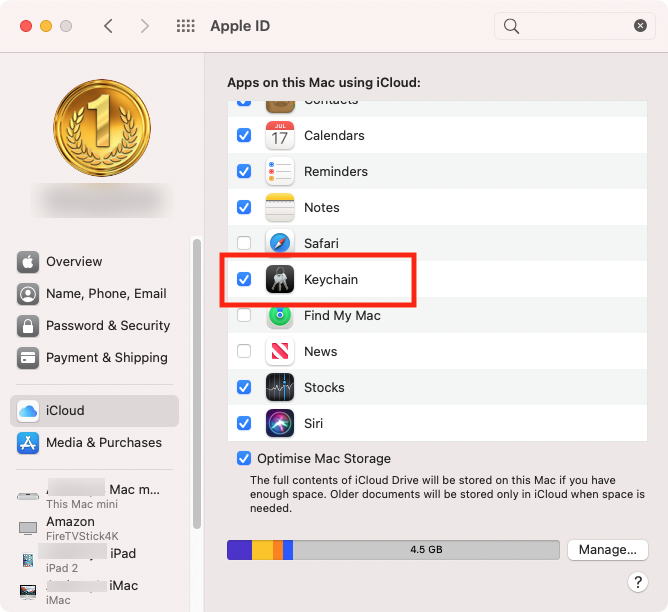The height and width of the screenshot is (612, 668).
Task: Open Password & Security section
Action: pos(97,325)
